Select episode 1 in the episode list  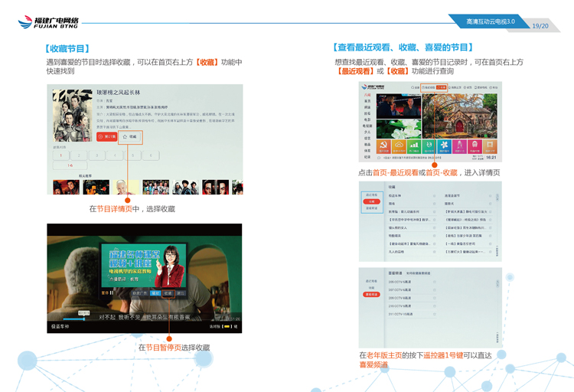(61, 155)
